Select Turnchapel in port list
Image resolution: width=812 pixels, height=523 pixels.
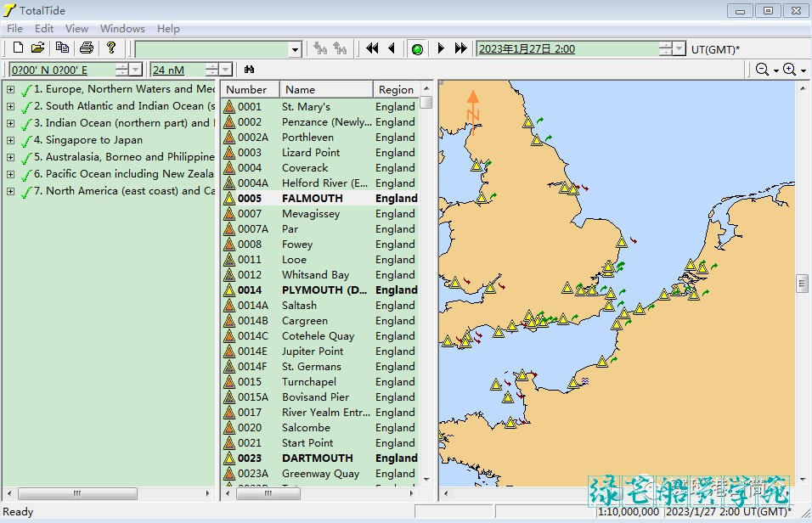tap(308, 382)
